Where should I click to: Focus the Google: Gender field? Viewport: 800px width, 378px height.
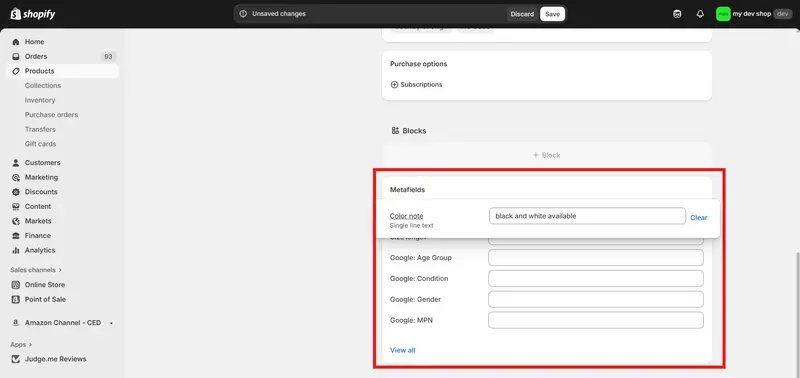[x=596, y=299]
